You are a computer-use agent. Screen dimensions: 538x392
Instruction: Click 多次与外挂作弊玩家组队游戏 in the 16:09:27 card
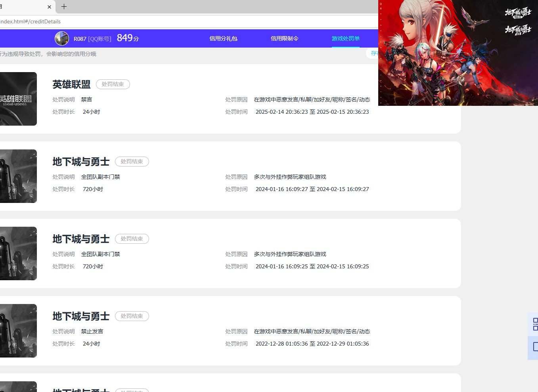coord(290,177)
